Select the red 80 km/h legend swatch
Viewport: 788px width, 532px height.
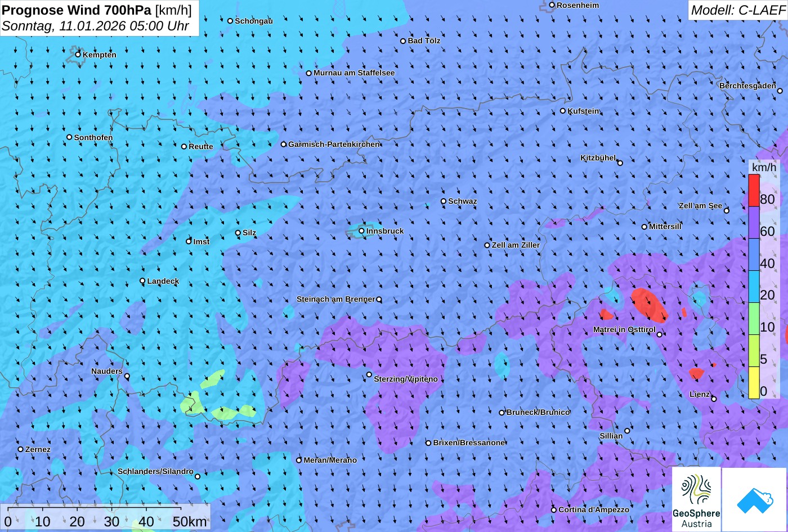click(x=754, y=190)
